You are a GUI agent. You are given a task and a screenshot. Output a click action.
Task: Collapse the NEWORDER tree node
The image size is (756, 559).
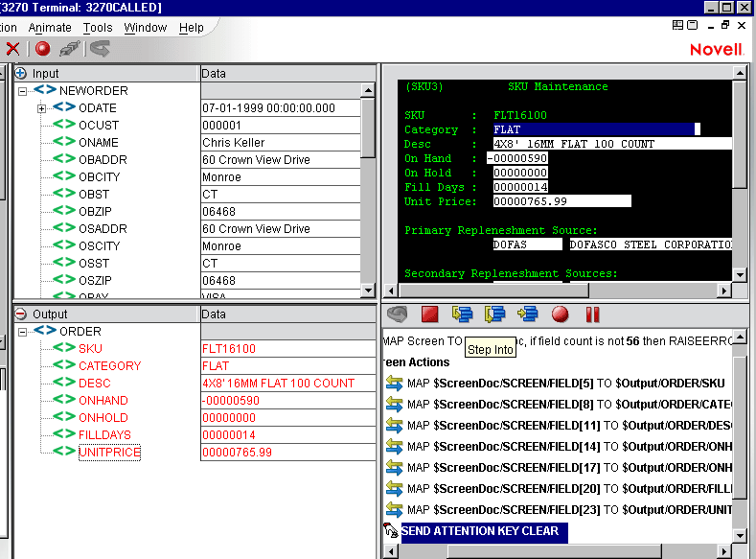tap(23, 91)
